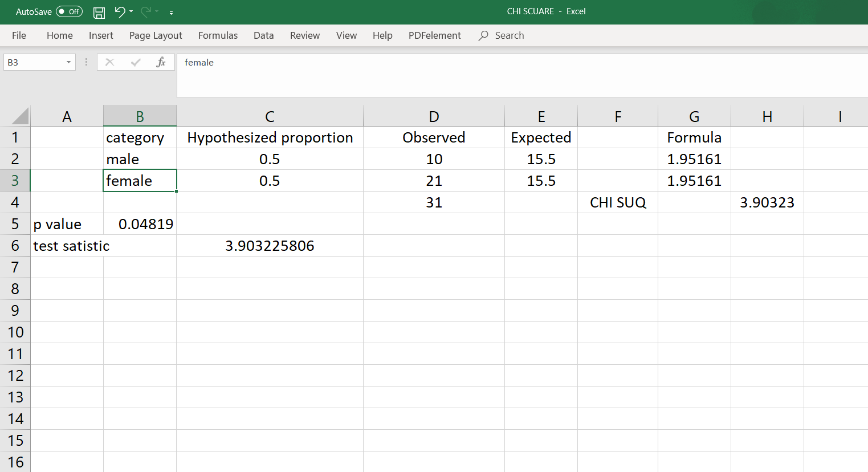Select row 1 header
The width and height of the screenshot is (868, 472).
pos(15,137)
